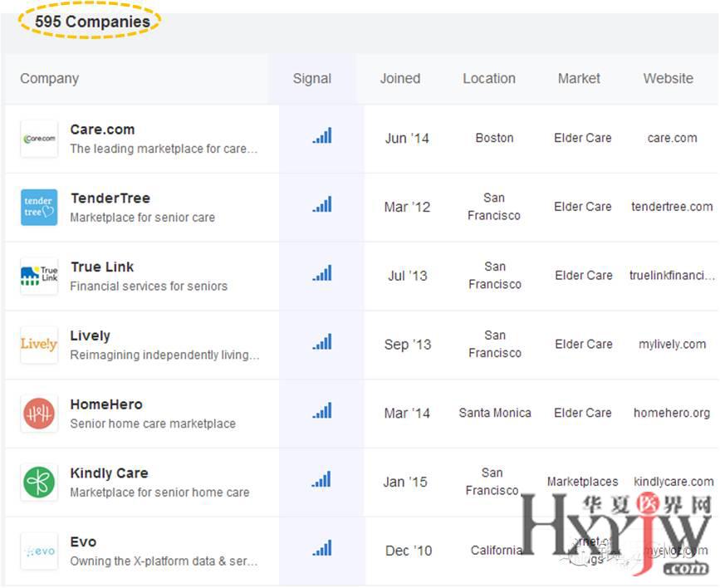The height and width of the screenshot is (588, 720).
Task: Click signal bars icon for Evo
Action: point(322,547)
